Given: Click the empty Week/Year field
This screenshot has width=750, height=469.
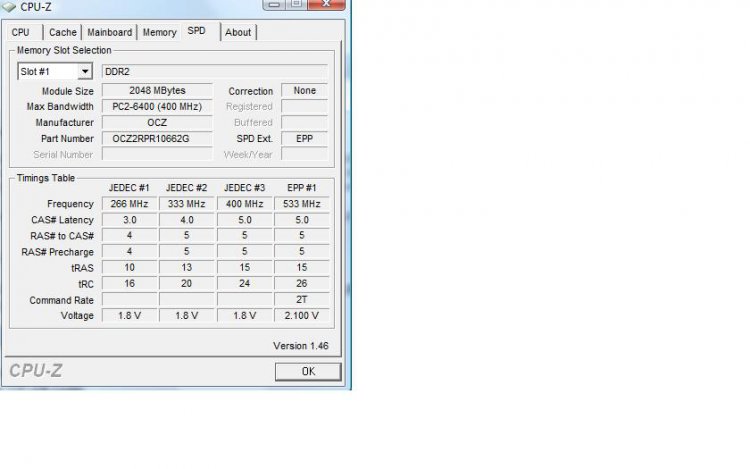Looking at the screenshot, I should [x=305, y=154].
